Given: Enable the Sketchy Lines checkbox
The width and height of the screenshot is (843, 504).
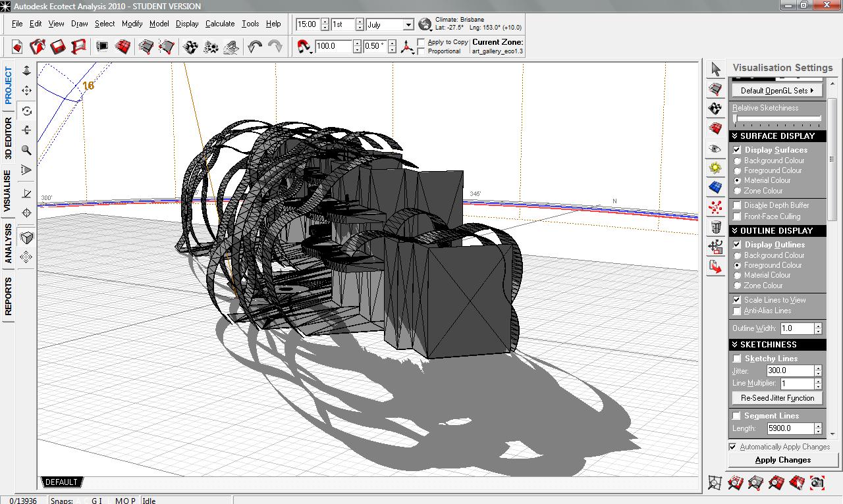Looking at the screenshot, I should coord(737,359).
